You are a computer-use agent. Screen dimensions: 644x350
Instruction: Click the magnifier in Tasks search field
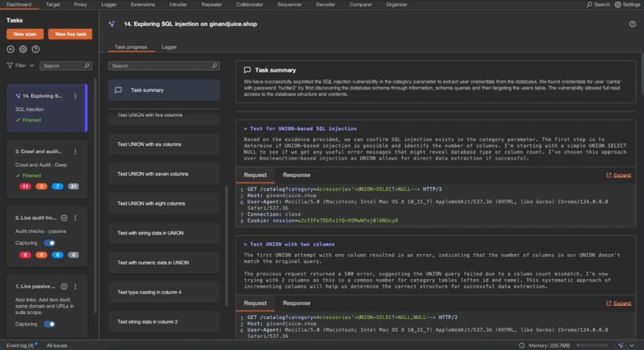pos(87,66)
